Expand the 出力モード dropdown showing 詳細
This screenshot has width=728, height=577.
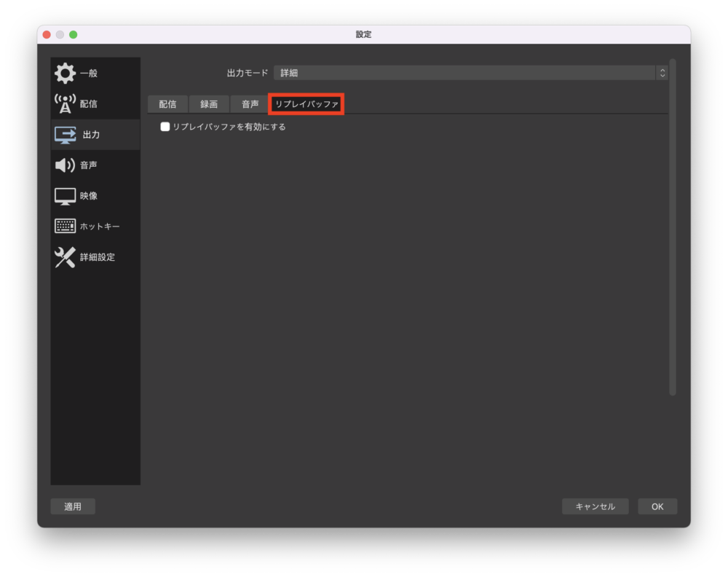(x=470, y=73)
